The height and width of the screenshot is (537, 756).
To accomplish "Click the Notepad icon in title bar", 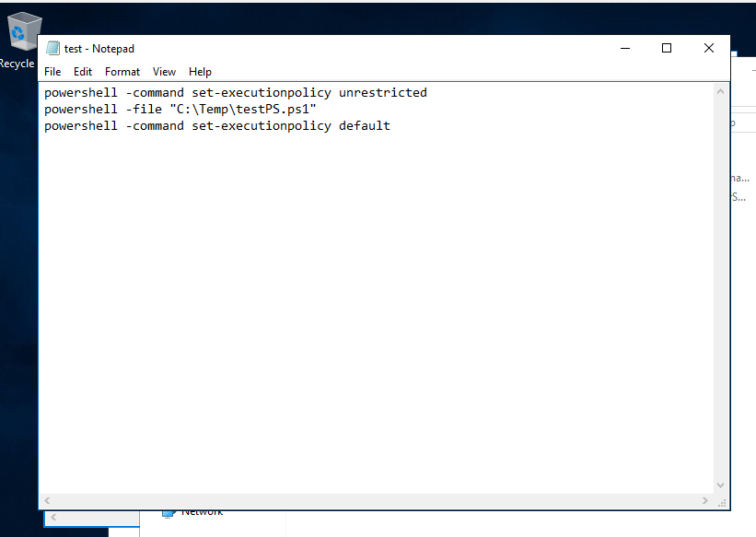I will (52, 48).
